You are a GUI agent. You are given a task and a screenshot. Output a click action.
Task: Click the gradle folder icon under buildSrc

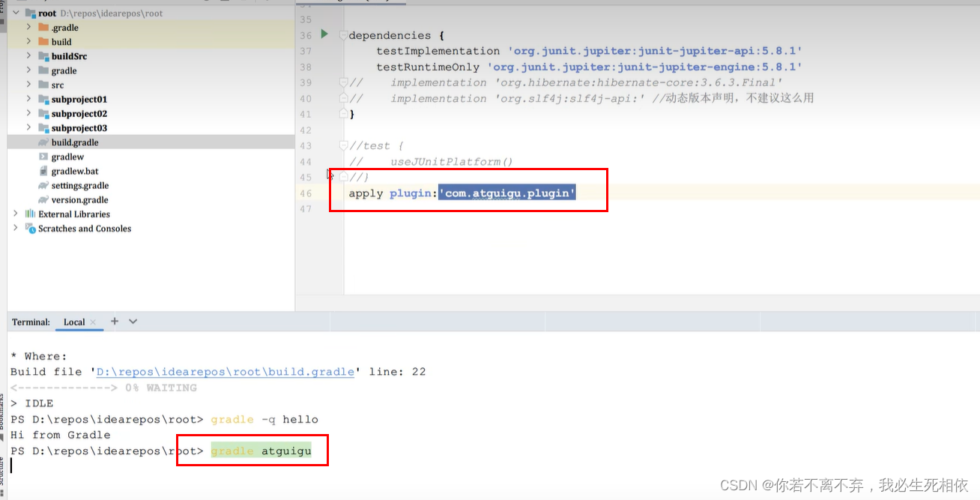tap(43, 70)
